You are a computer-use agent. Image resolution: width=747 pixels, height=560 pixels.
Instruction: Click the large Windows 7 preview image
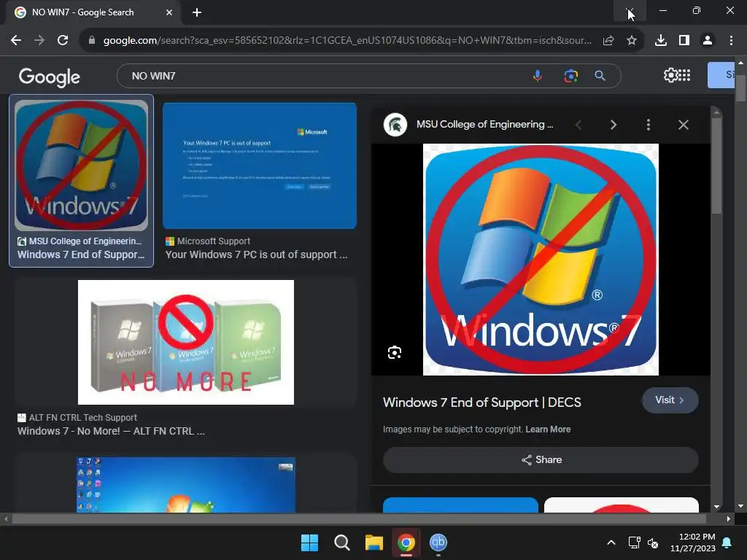(541, 260)
